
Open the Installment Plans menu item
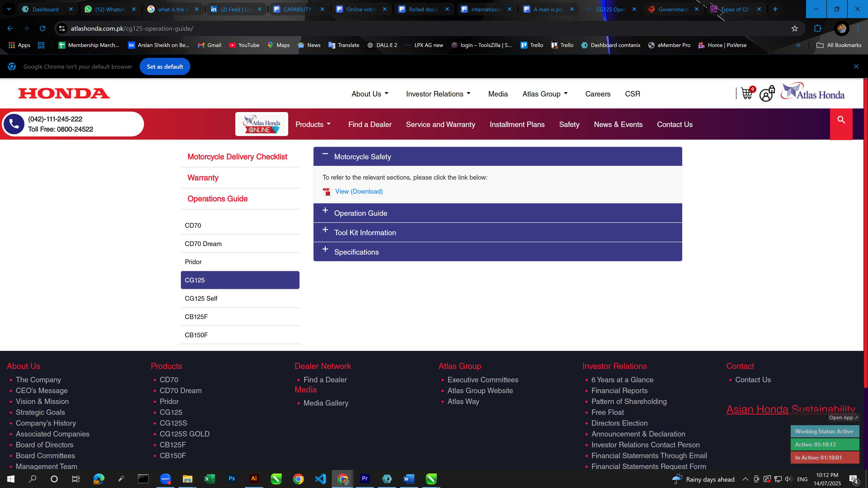(x=517, y=124)
